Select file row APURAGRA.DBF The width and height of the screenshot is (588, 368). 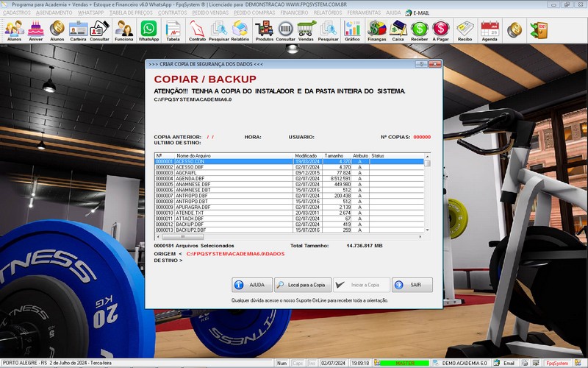289,208
